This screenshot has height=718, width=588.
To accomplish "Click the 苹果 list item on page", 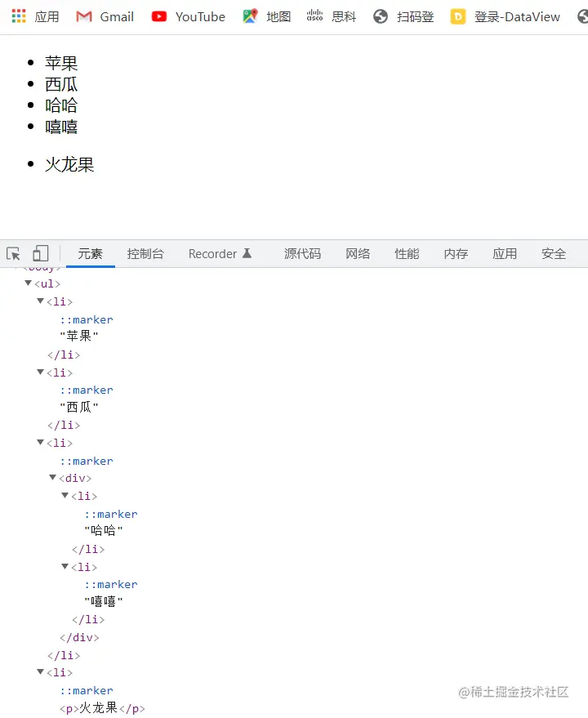I will tap(61, 63).
